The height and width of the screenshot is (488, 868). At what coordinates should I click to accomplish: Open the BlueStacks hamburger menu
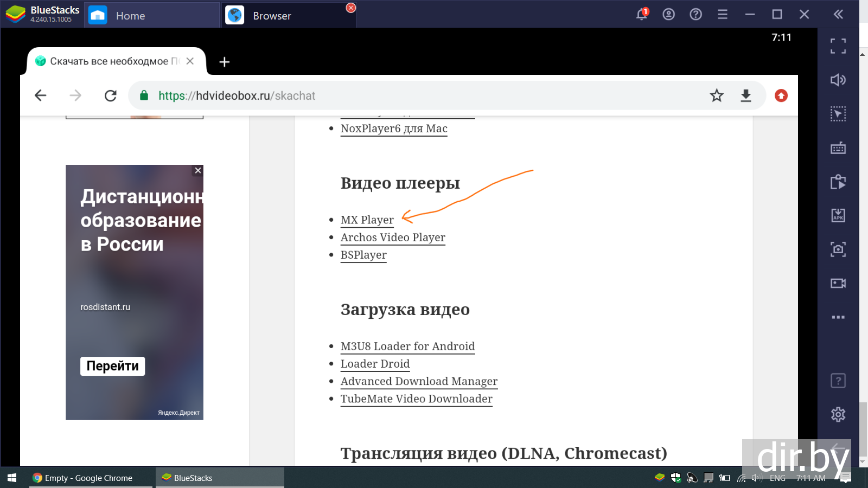[723, 15]
